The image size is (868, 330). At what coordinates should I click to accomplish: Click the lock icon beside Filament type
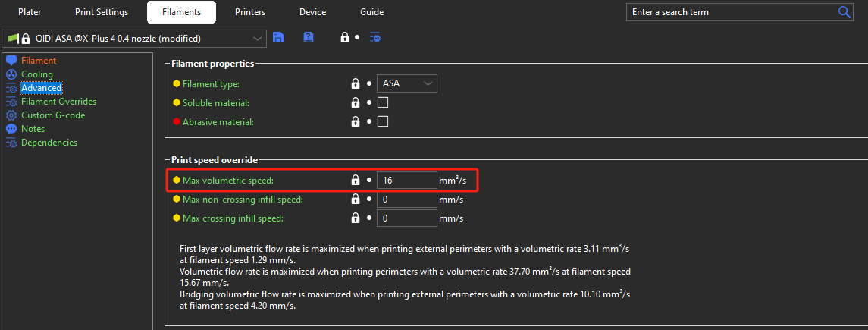(x=354, y=83)
